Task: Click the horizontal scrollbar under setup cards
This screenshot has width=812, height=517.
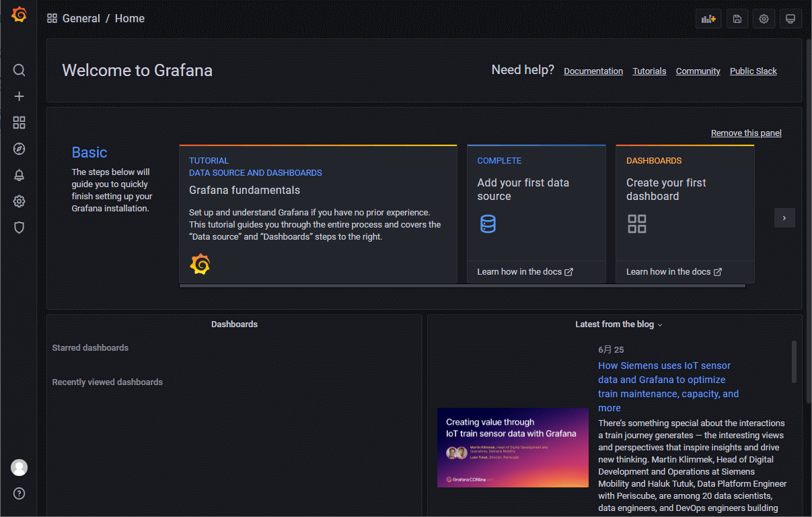Action: (x=462, y=286)
